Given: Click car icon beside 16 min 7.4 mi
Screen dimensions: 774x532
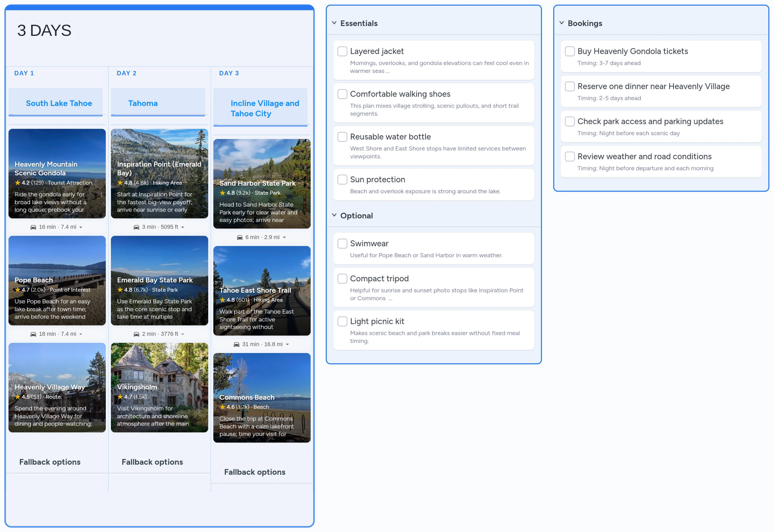Looking at the screenshot, I should [33, 227].
